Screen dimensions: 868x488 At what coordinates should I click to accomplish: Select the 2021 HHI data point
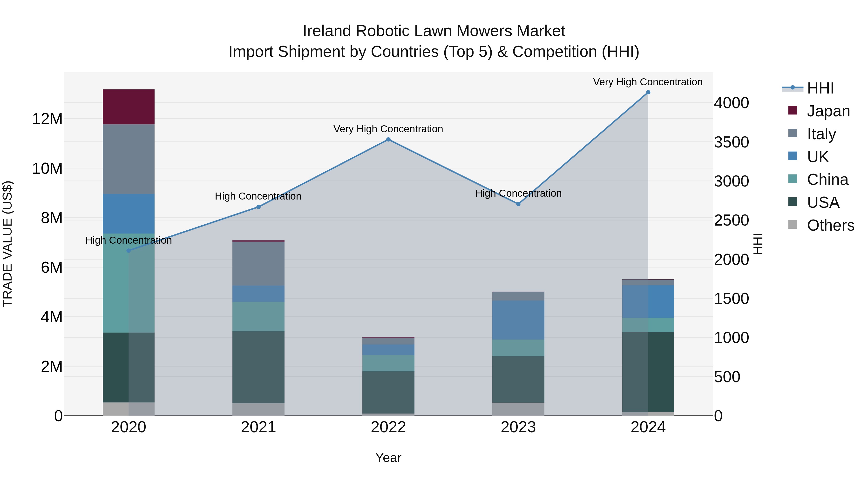258,207
